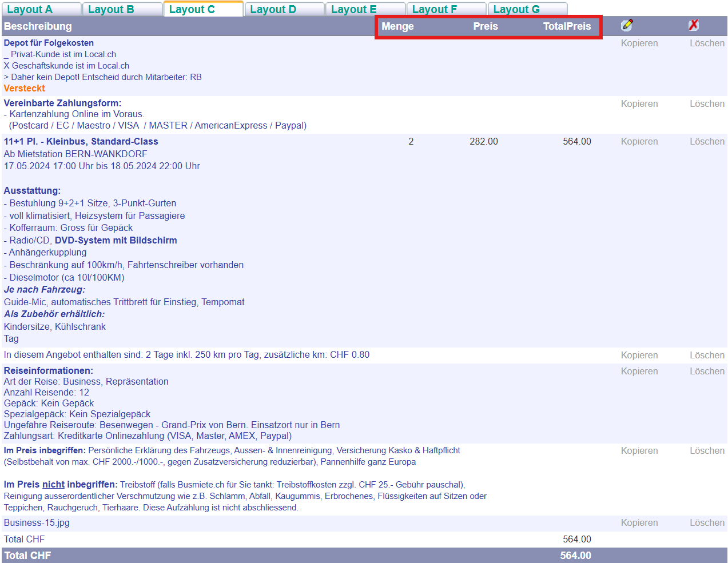Viewport: 728px width, 563px height.
Task: Click Löschen on the Kleinbus Standard-Class row
Action: point(707,142)
